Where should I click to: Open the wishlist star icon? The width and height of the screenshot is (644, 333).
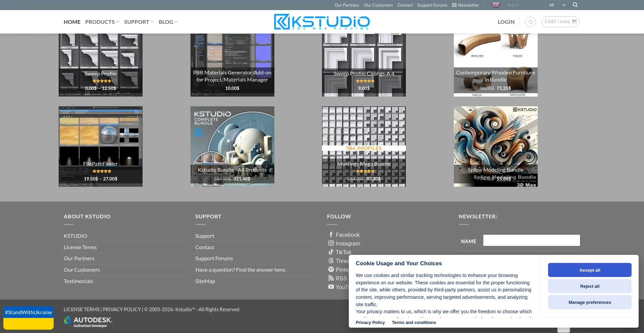(530, 22)
